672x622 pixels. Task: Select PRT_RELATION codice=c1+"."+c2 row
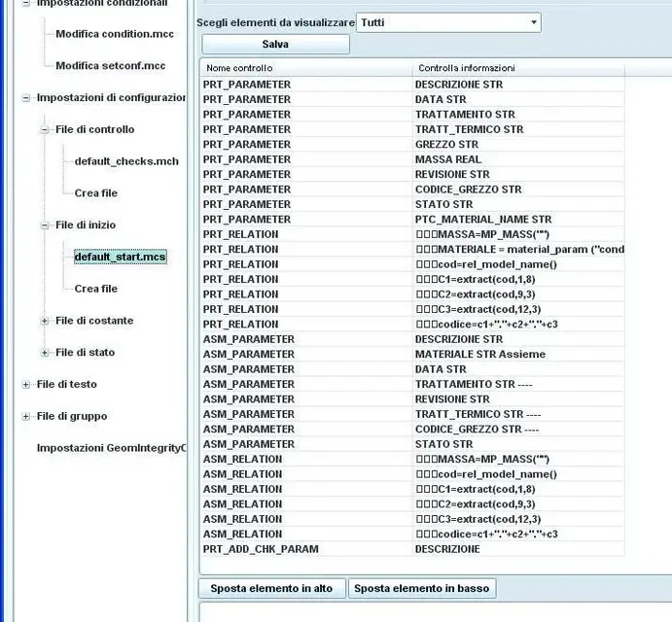pyautogui.click(x=412, y=325)
